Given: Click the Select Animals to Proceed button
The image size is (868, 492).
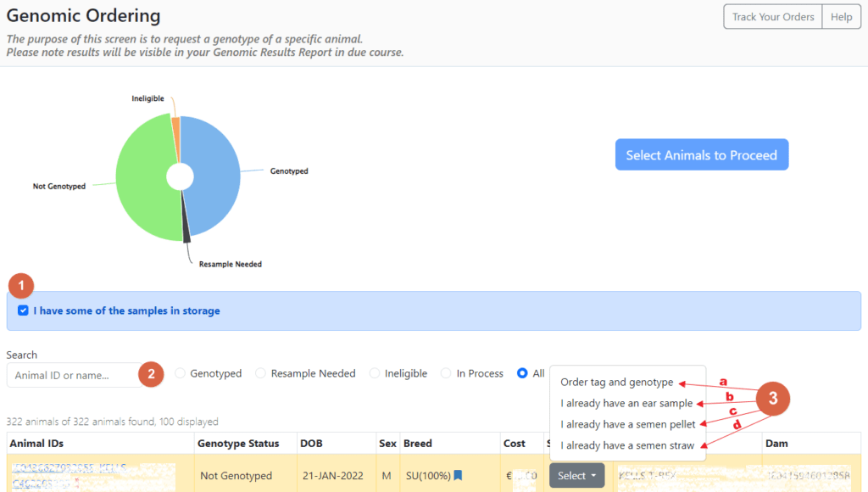Looking at the screenshot, I should [701, 155].
